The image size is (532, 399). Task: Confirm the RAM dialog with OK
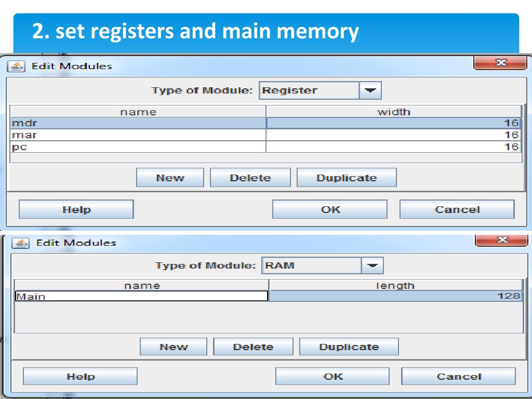332,377
